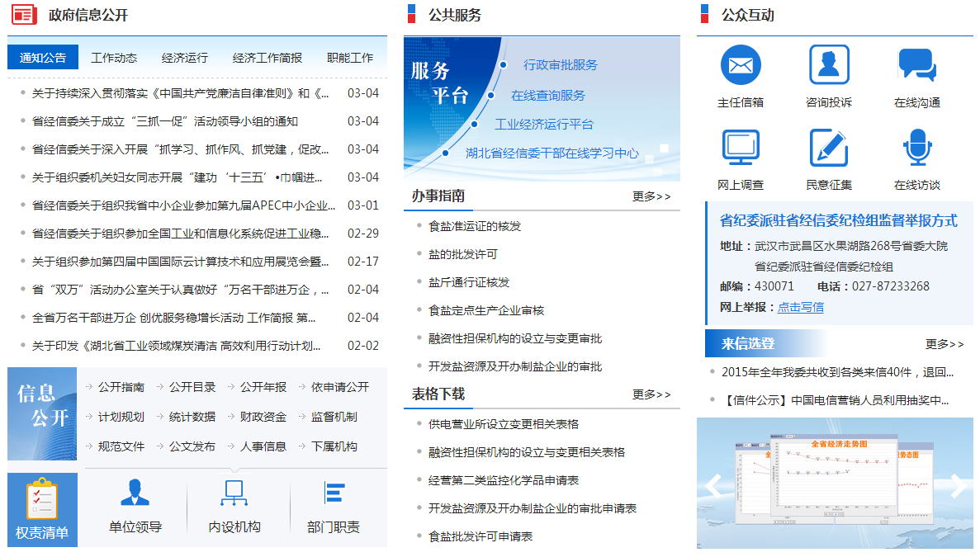Click the 在线访谈 microphone icon

tap(916, 148)
